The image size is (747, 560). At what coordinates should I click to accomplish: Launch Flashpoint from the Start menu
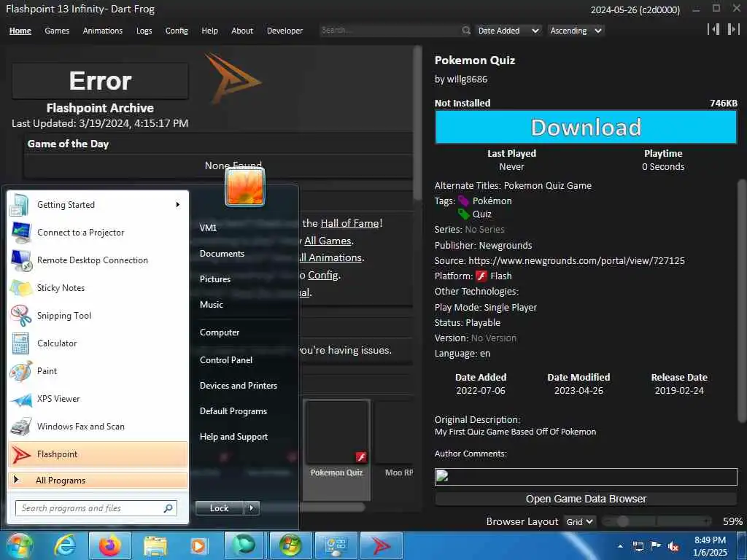(98, 454)
